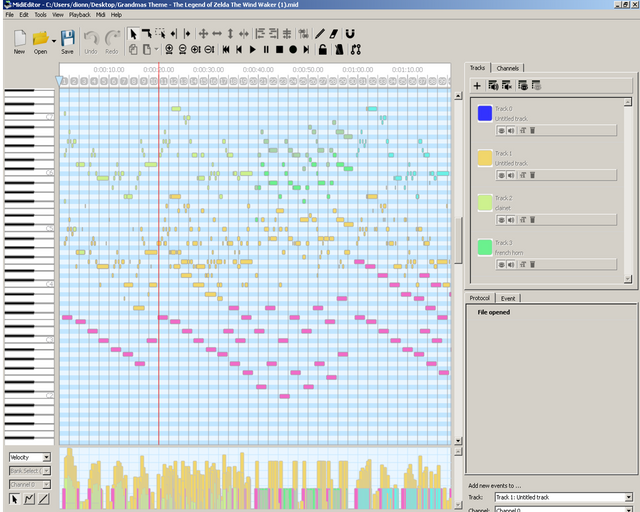Click the align right toolbar icon
The image size is (640, 512).
pos(273,33)
